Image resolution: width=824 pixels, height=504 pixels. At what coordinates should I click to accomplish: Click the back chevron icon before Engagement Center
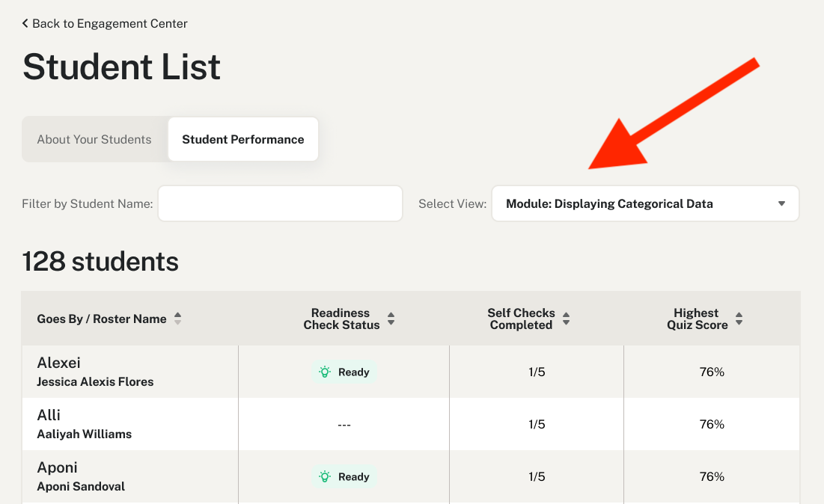pyautogui.click(x=25, y=23)
